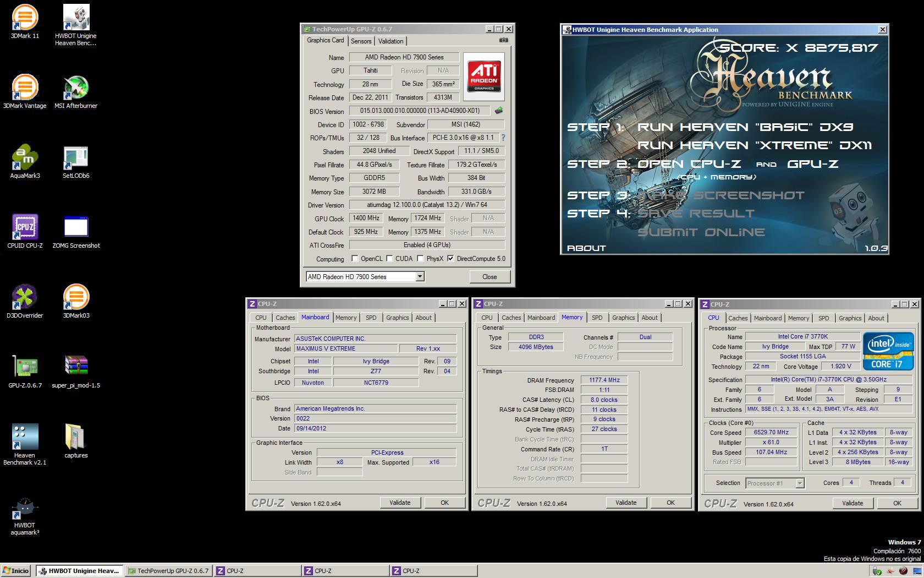The width and height of the screenshot is (924, 578).
Task: Switch to the Validation tab in GPU-Z
Action: point(391,41)
